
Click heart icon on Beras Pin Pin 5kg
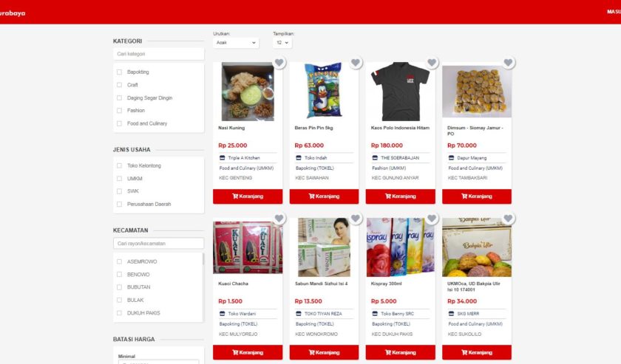(356, 63)
